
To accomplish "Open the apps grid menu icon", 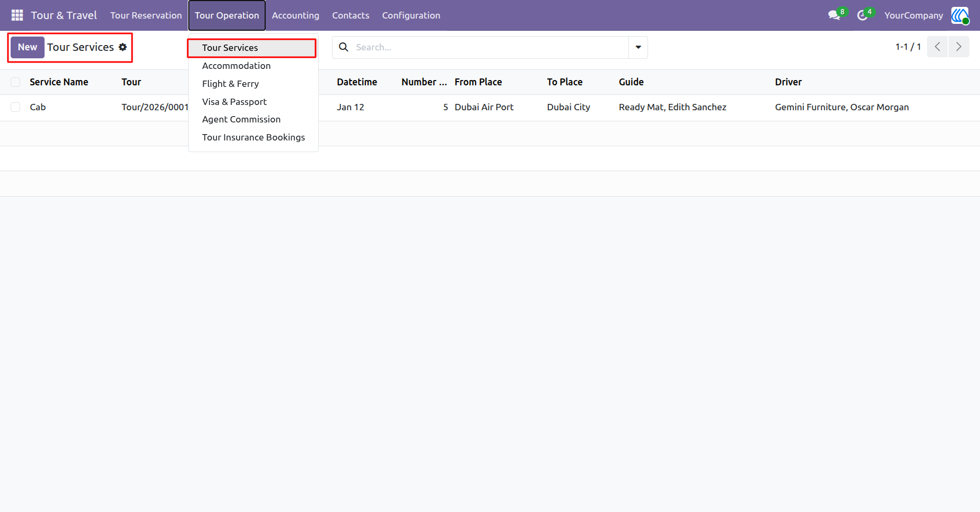I will pyautogui.click(x=17, y=15).
